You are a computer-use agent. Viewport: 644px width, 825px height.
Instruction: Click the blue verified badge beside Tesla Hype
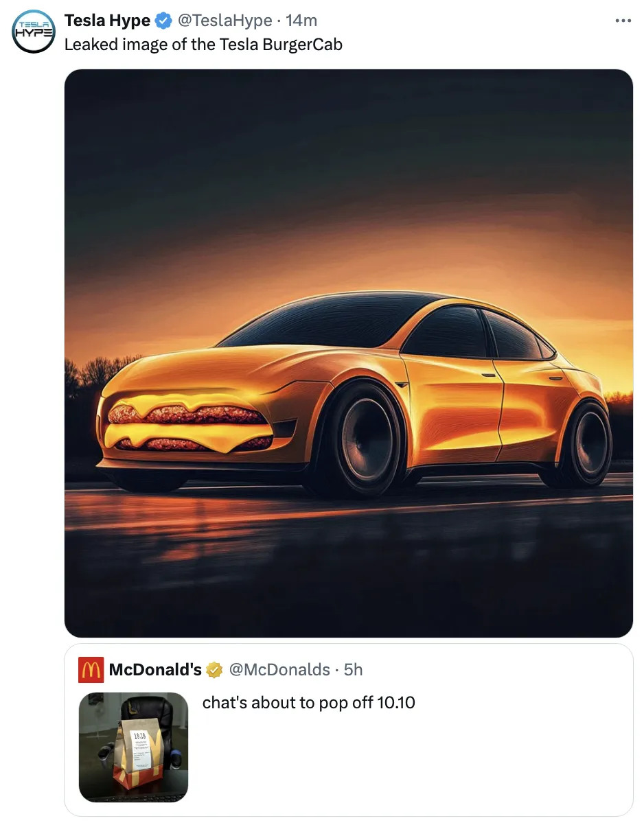pos(163,21)
